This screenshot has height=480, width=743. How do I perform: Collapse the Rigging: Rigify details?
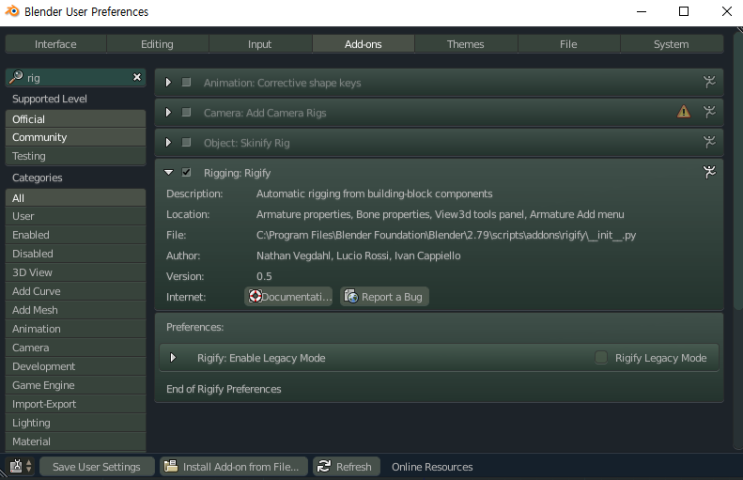coord(169,172)
